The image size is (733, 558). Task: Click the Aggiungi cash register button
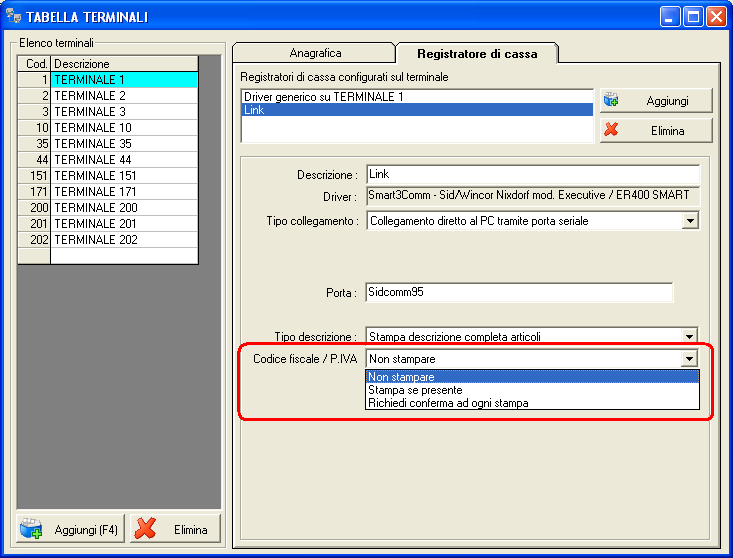click(x=656, y=100)
